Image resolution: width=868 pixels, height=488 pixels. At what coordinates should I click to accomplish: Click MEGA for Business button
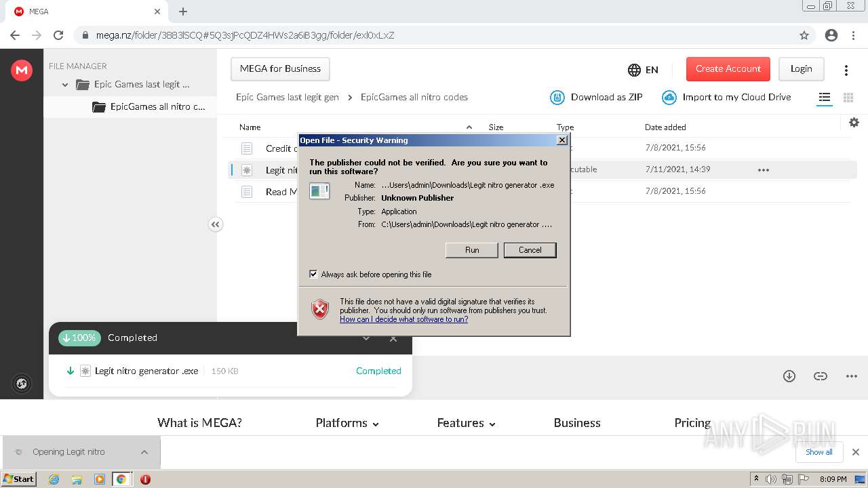tap(280, 69)
